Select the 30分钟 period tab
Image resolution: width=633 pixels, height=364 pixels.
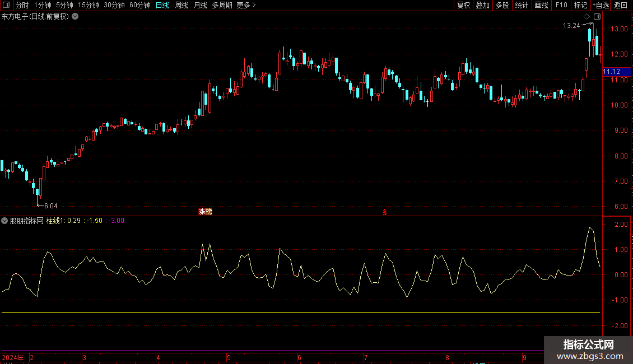tap(114, 5)
